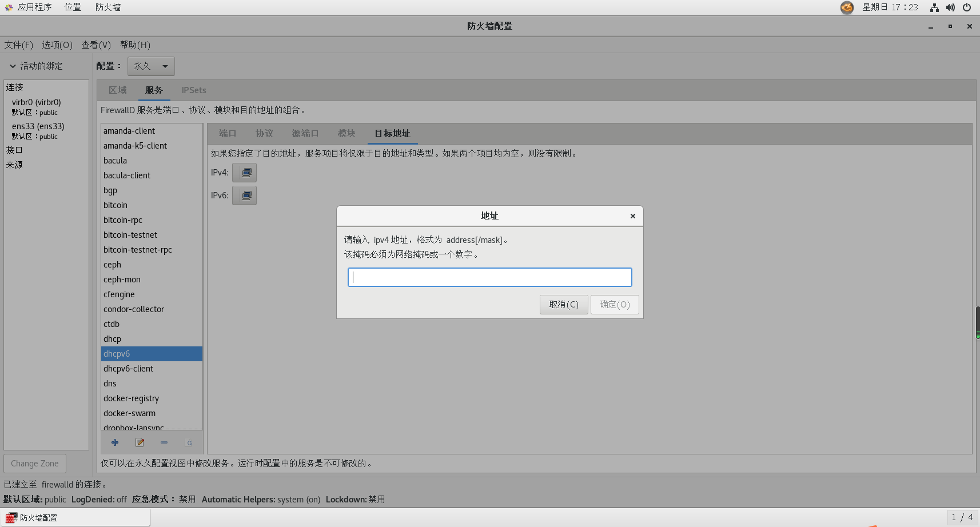Close the 地址 dialog with X
Viewport: 980px width, 527px height.
pyautogui.click(x=633, y=216)
